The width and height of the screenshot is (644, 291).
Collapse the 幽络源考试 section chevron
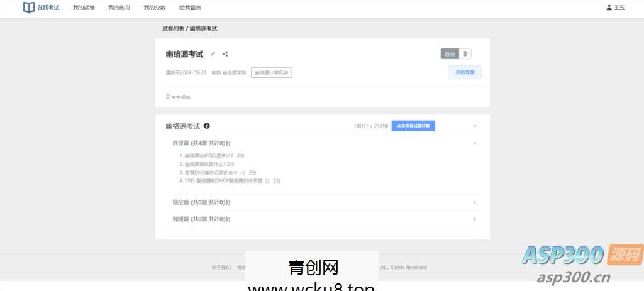[475, 126]
